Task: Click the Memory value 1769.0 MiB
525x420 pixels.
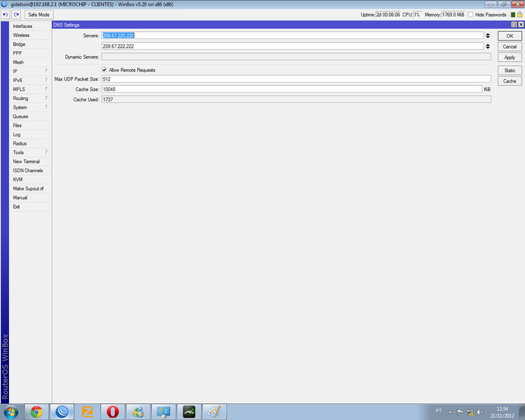Action: (x=453, y=15)
